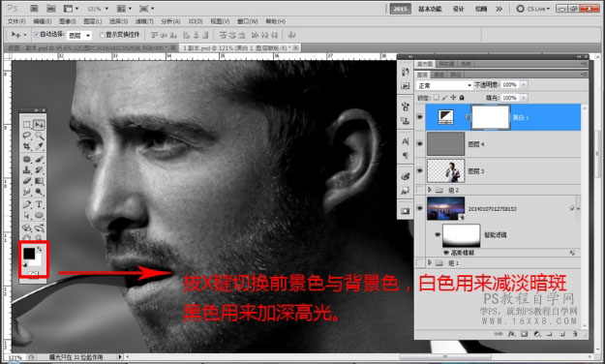Viewport: 605px width, 364px height.
Task: Click the lock image pixels brush icon
Action: pyautogui.click(x=444, y=98)
